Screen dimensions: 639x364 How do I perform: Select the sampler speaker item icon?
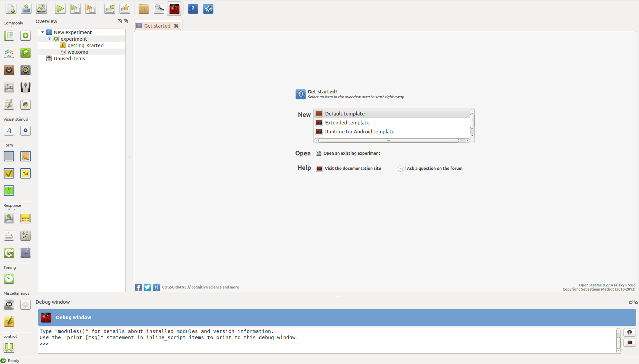9,70
